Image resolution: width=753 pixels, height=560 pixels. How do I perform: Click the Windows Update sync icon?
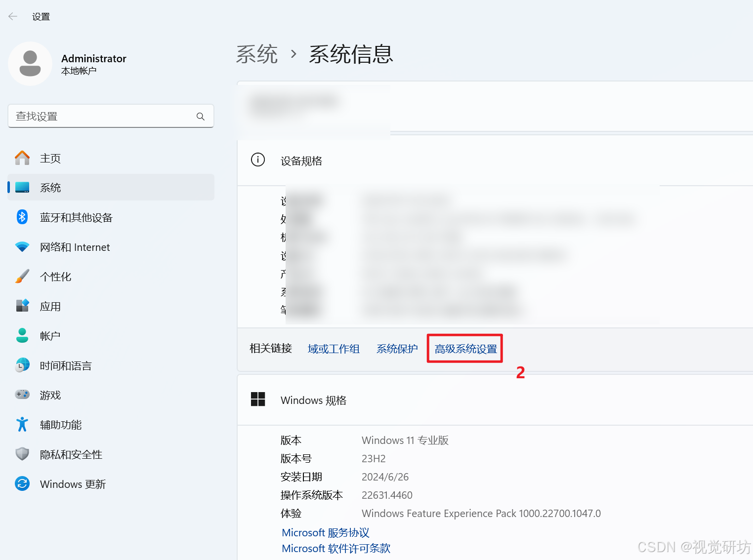[22, 484]
